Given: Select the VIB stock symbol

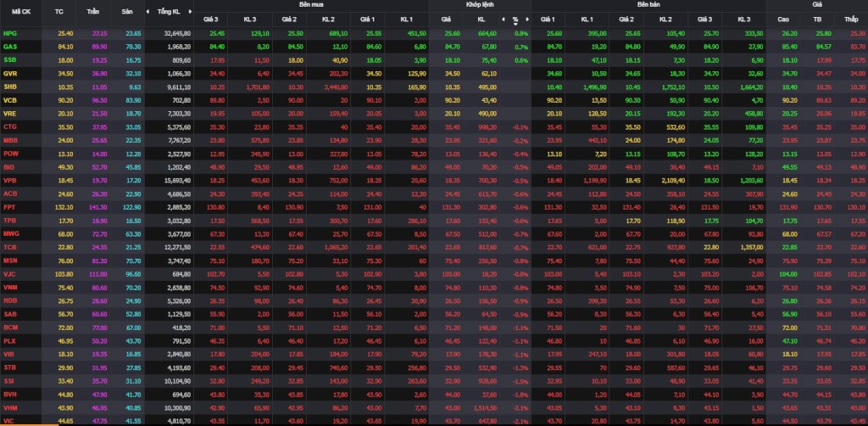Looking at the screenshot, I should 9,353.
